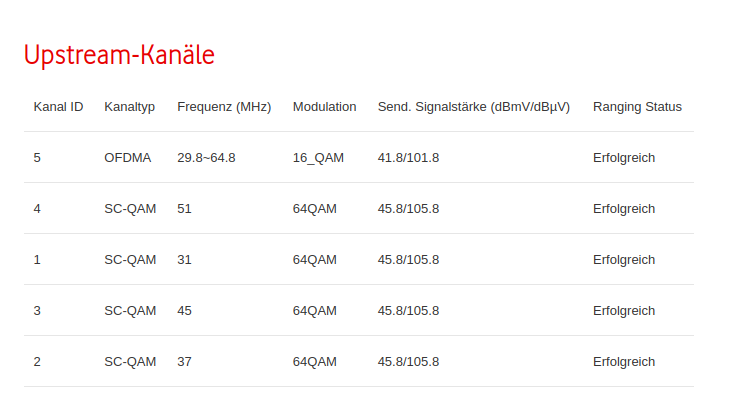734x412 pixels.
Task: Click the frequency 51 cell
Action: (184, 209)
